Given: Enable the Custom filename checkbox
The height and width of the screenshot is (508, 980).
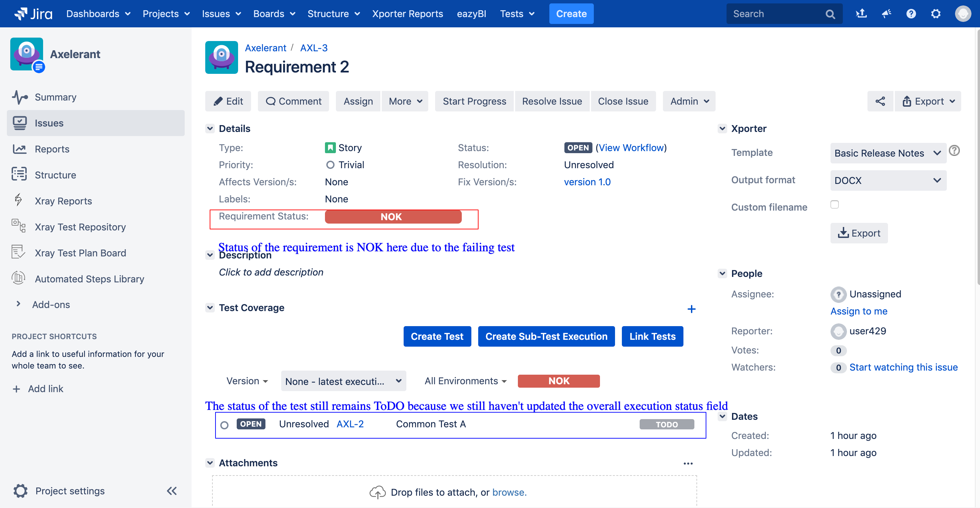Looking at the screenshot, I should coord(835,204).
